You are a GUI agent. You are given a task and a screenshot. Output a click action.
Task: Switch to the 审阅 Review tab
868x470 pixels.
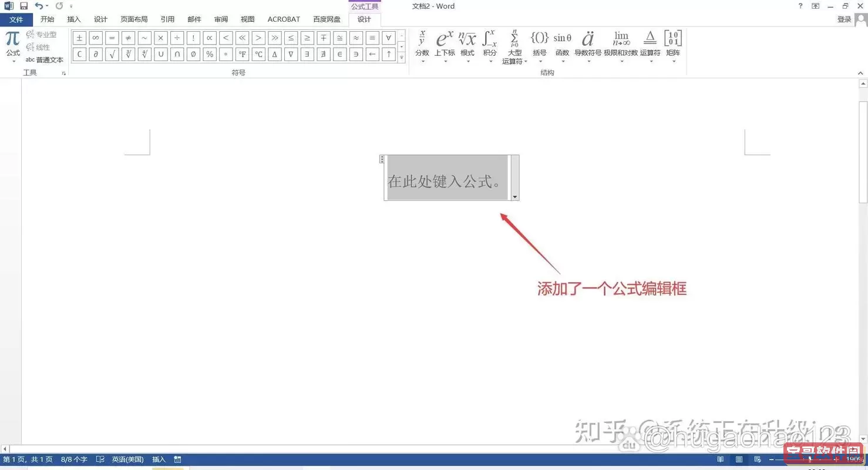click(221, 19)
